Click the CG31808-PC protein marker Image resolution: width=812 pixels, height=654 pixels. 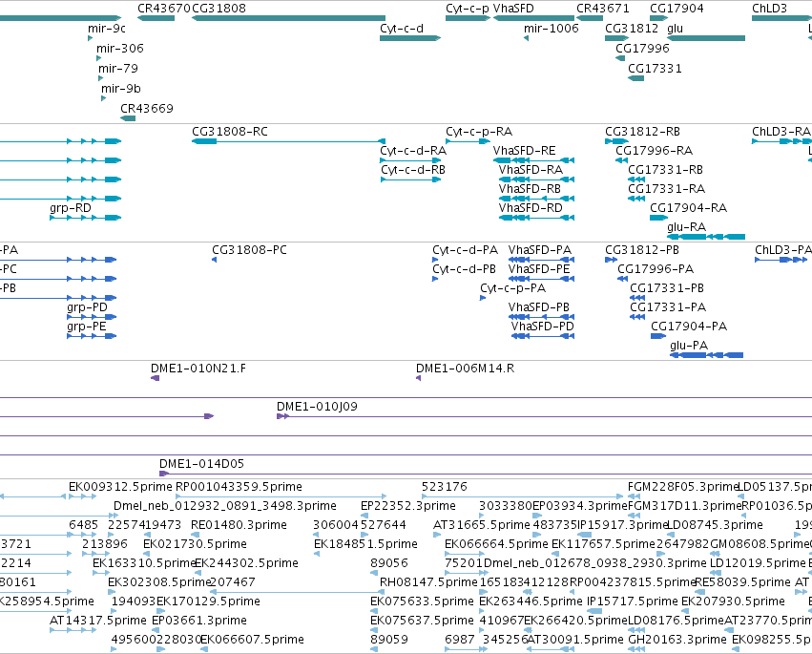[x=215, y=260]
